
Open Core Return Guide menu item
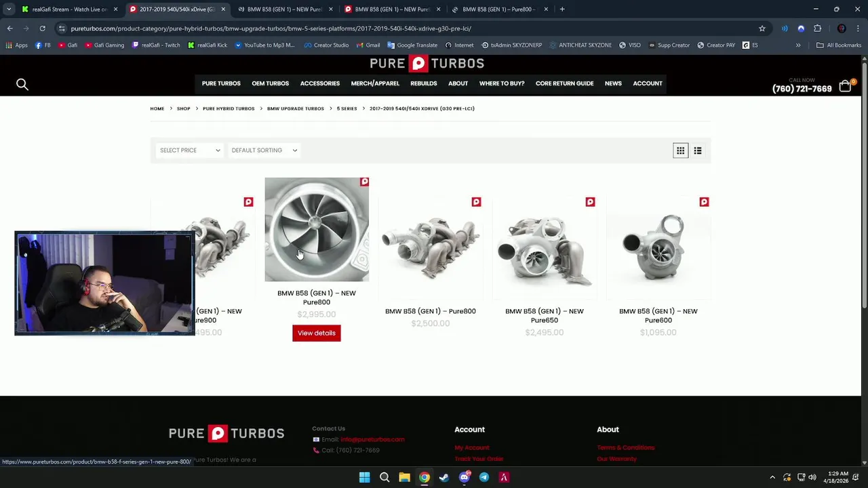tap(564, 83)
